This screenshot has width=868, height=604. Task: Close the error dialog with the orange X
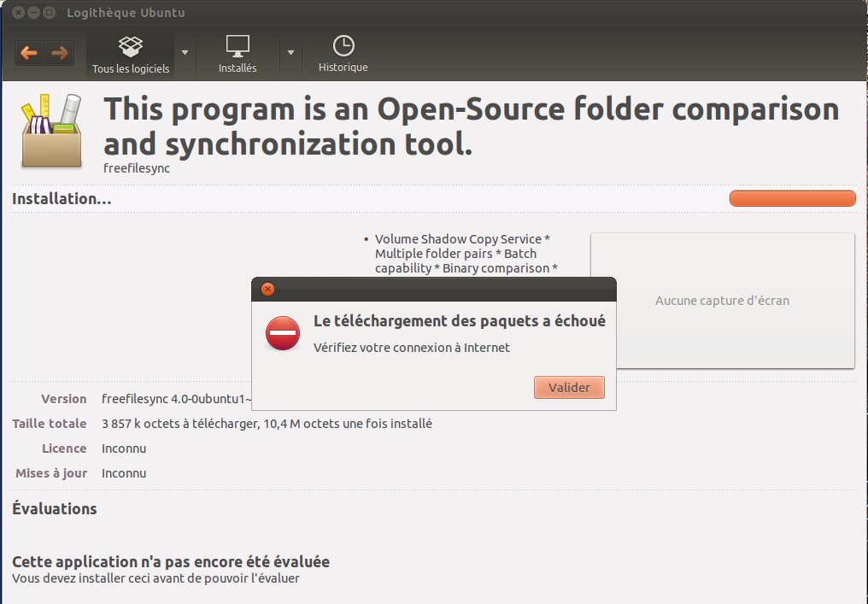coord(267,289)
